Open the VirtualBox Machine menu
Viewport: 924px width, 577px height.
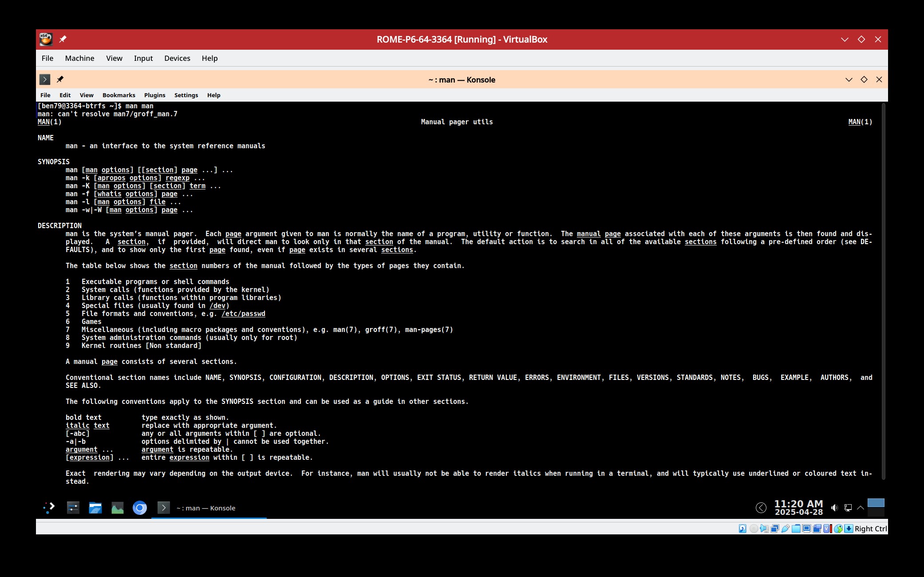point(80,58)
